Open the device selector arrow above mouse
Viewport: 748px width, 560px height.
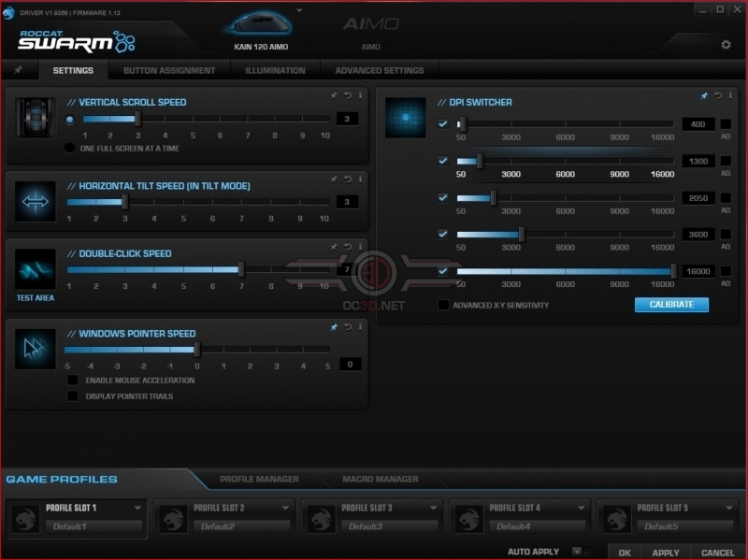click(x=299, y=10)
